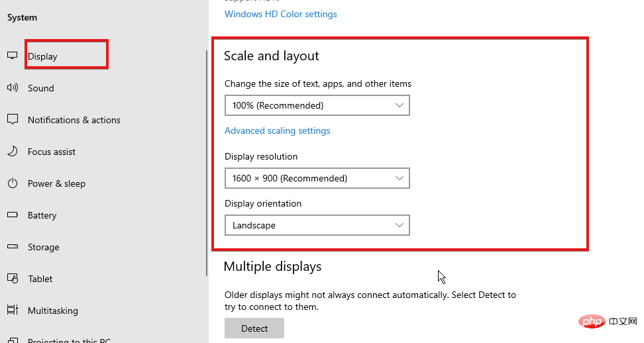
Task: Click the Multiple displays heading
Action: [272, 267]
